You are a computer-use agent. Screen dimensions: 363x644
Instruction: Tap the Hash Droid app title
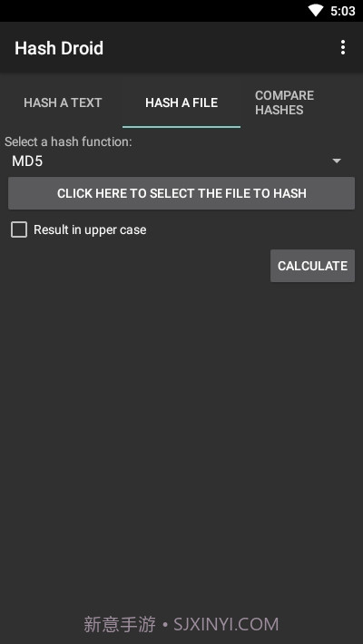click(x=59, y=48)
